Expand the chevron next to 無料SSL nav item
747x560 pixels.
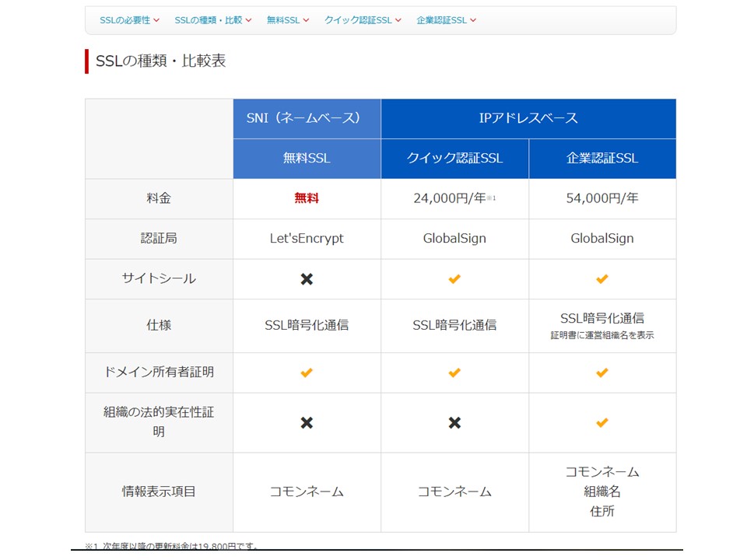306,20
